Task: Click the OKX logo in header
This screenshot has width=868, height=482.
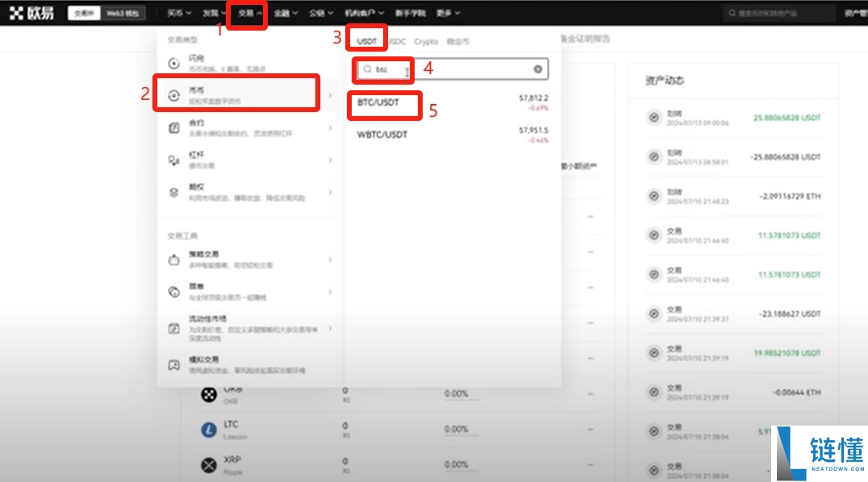Action: [31, 13]
